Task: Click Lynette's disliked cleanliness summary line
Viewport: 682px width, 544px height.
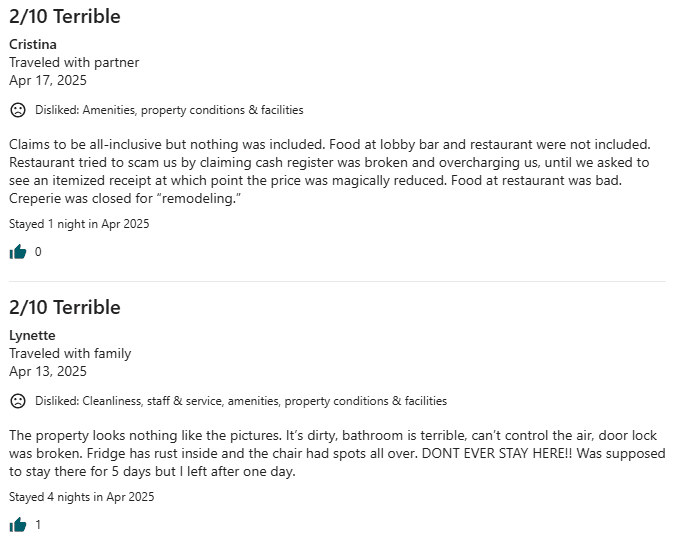Action: (x=241, y=401)
